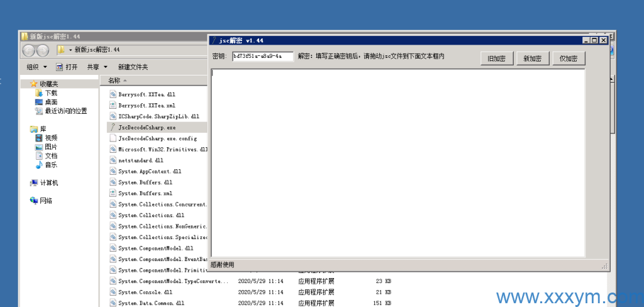Viewport: 644px width, 307px height.
Task: Click 新建文件夹 in the toolbar
Action: click(x=133, y=67)
